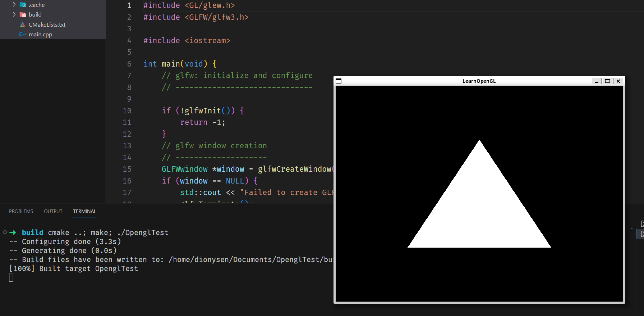This screenshot has height=316, width=644.
Task: Select the build folder name
Action: (x=35, y=14)
